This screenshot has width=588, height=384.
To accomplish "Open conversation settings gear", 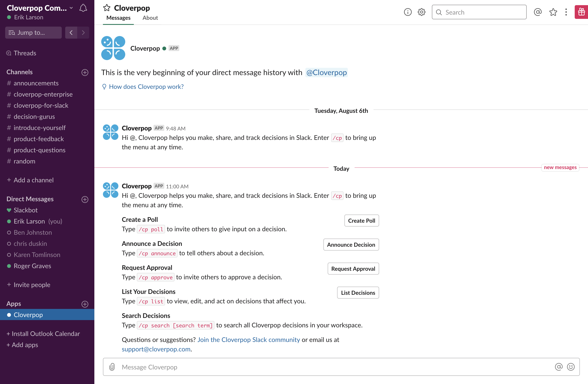I will (x=421, y=12).
